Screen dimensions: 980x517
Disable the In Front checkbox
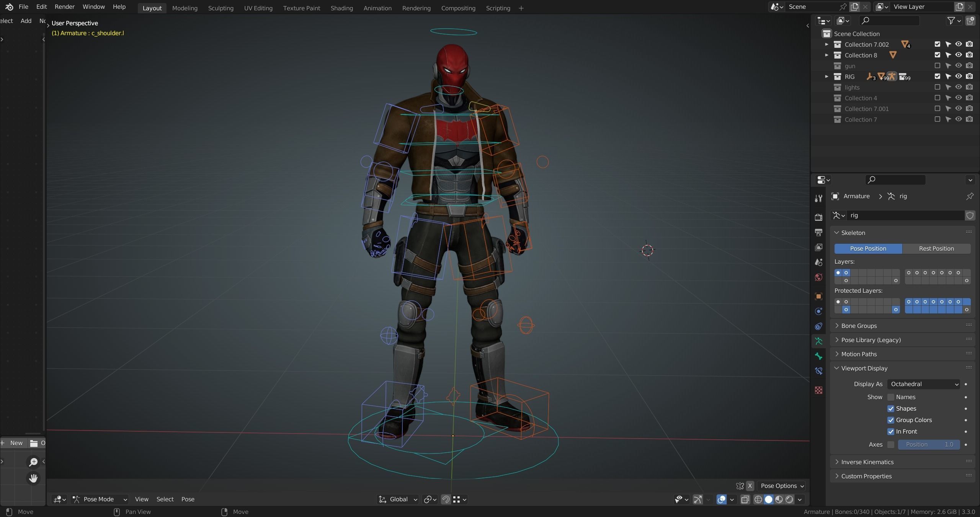(x=891, y=432)
